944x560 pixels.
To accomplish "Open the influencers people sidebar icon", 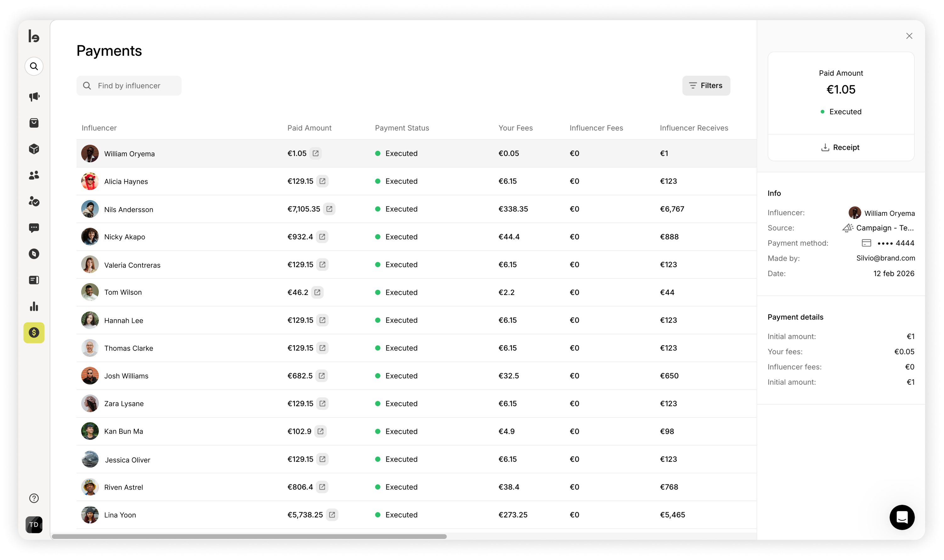I will [x=34, y=175].
